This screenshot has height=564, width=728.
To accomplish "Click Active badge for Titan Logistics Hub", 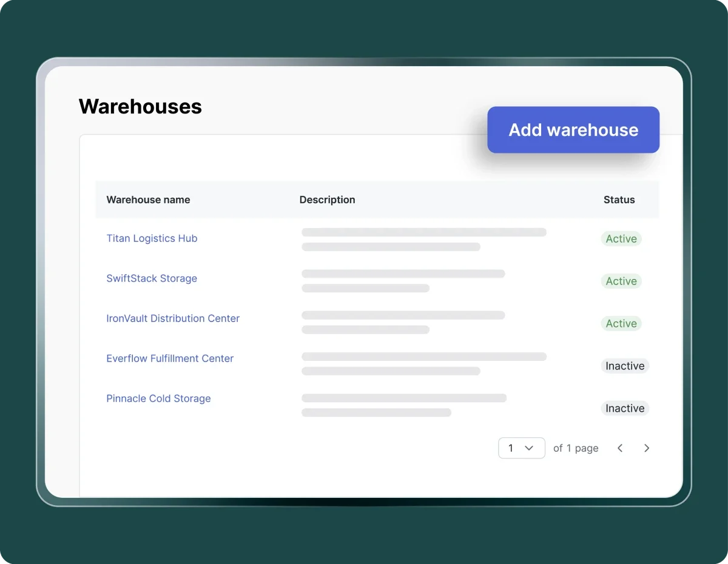I will coord(621,239).
